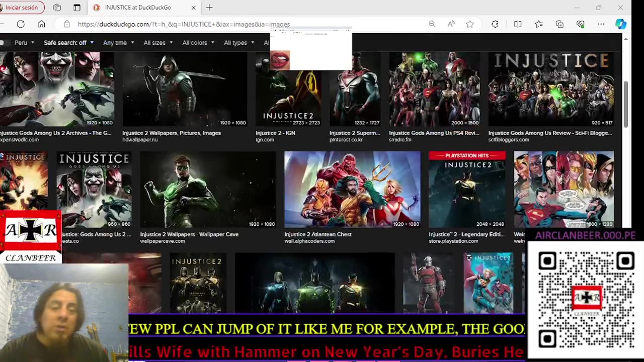Image resolution: width=644 pixels, height=362 pixels.
Task: Add this page to favorites with the star
Action: (x=470, y=24)
